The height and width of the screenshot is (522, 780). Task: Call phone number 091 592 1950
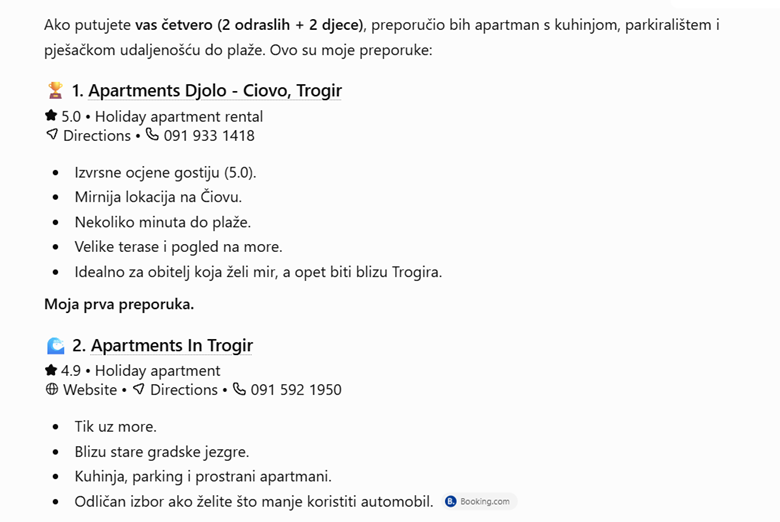click(296, 390)
